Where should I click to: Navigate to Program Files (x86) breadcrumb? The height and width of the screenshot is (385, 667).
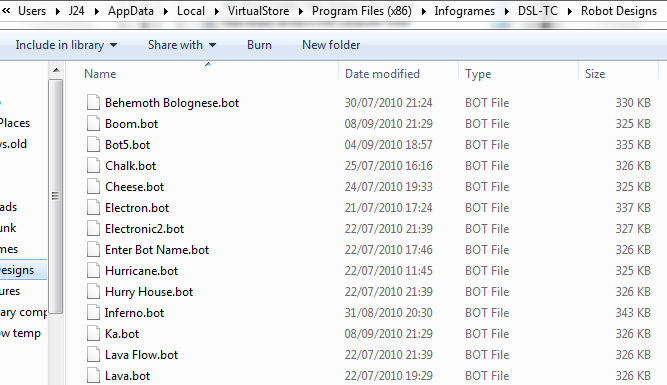pos(362,11)
